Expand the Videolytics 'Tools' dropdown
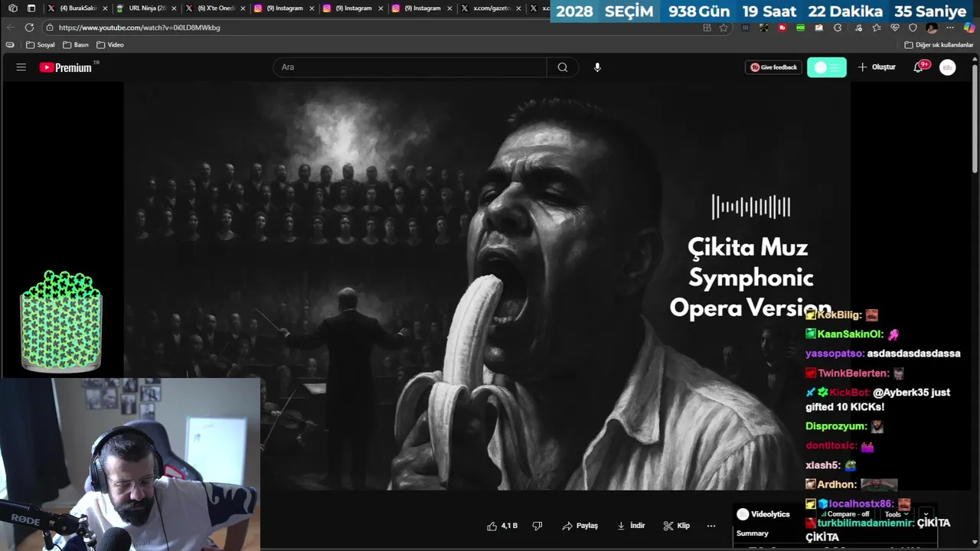 point(897,514)
